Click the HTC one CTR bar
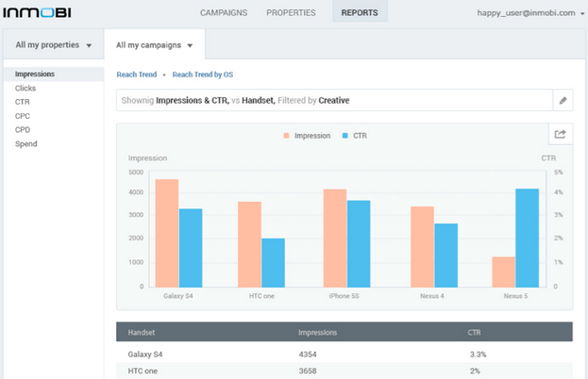This screenshot has width=588, height=379. (x=273, y=263)
